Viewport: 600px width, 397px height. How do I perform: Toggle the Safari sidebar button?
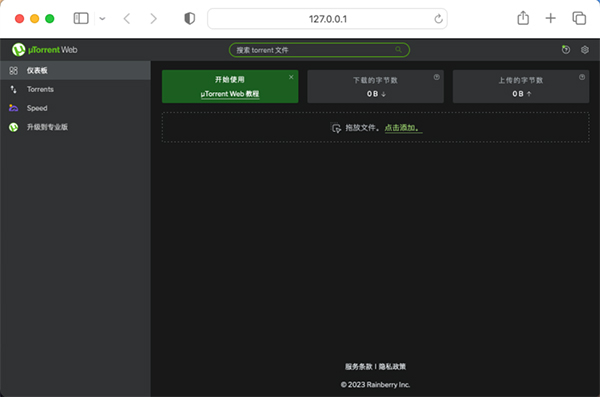point(81,18)
